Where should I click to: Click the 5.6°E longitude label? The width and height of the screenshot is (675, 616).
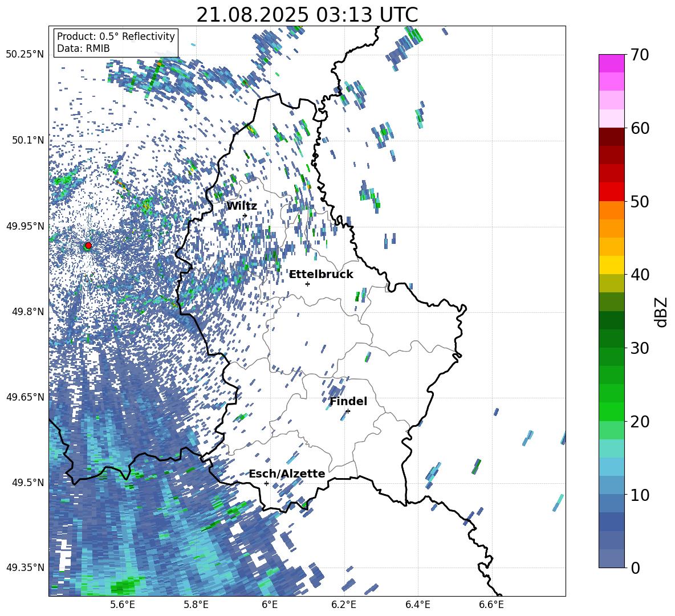point(123,605)
